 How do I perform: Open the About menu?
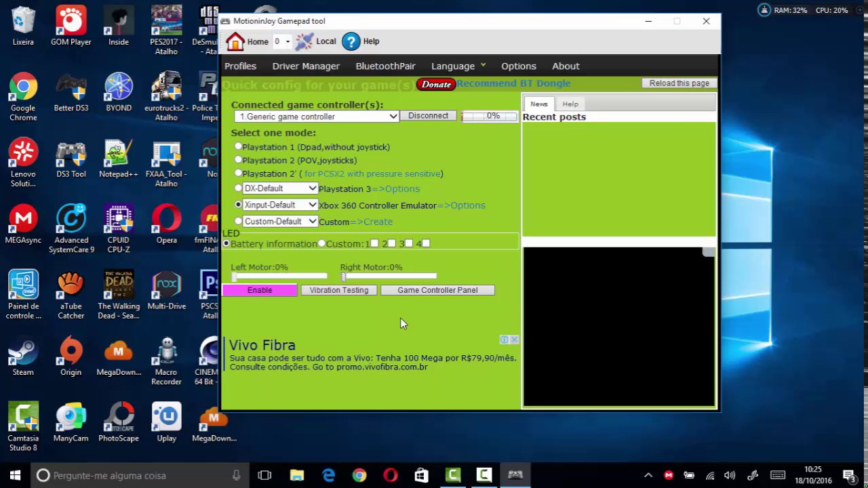pyautogui.click(x=566, y=66)
